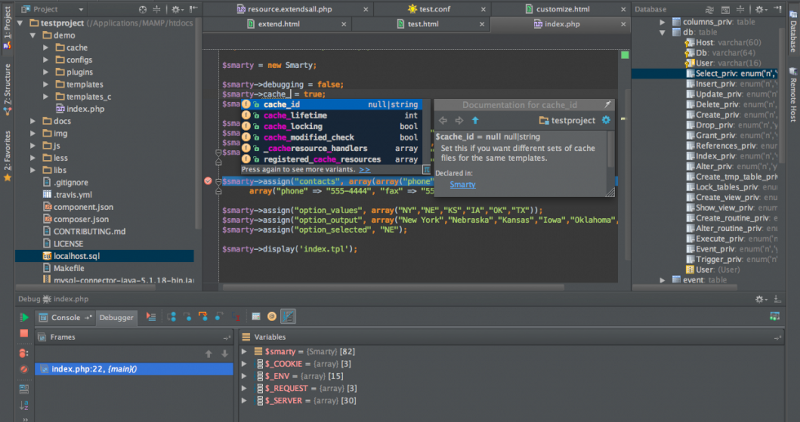The image size is (800, 422).
Task: Open the Favorites side tool button
Action: coord(7,156)
